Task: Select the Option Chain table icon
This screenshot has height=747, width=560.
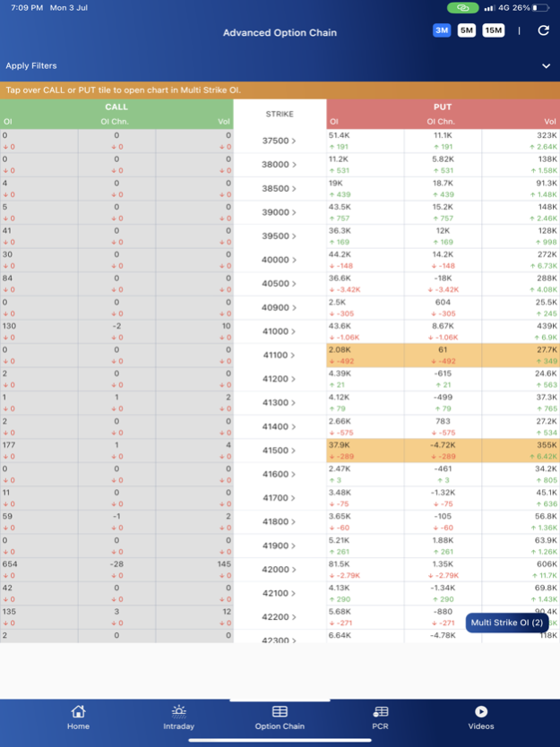Action: click(x=280, y=711)
